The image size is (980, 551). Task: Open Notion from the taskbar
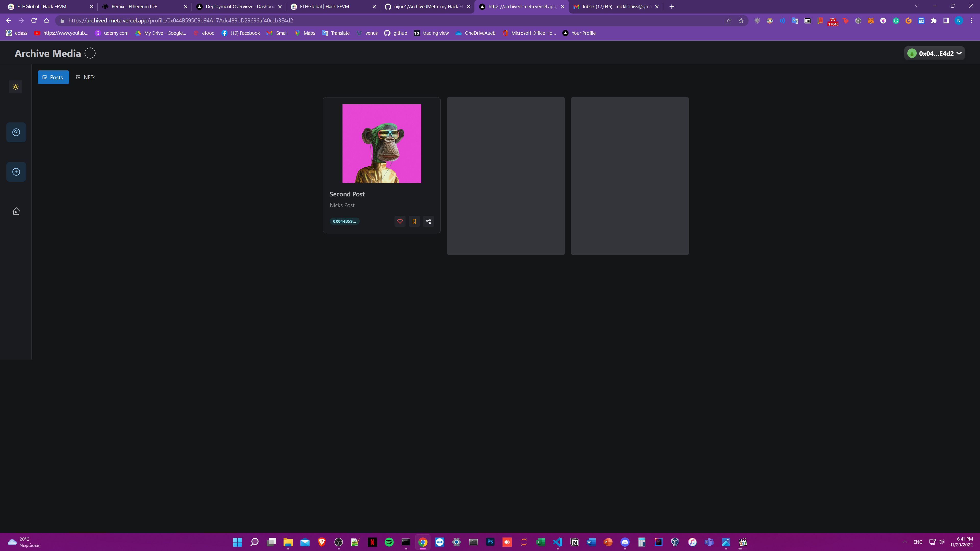tap(574, 542)
